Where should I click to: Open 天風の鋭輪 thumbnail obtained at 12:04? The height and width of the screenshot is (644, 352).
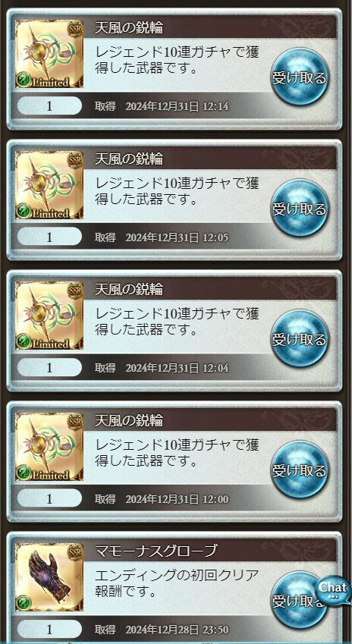click(x=49, y=316)
